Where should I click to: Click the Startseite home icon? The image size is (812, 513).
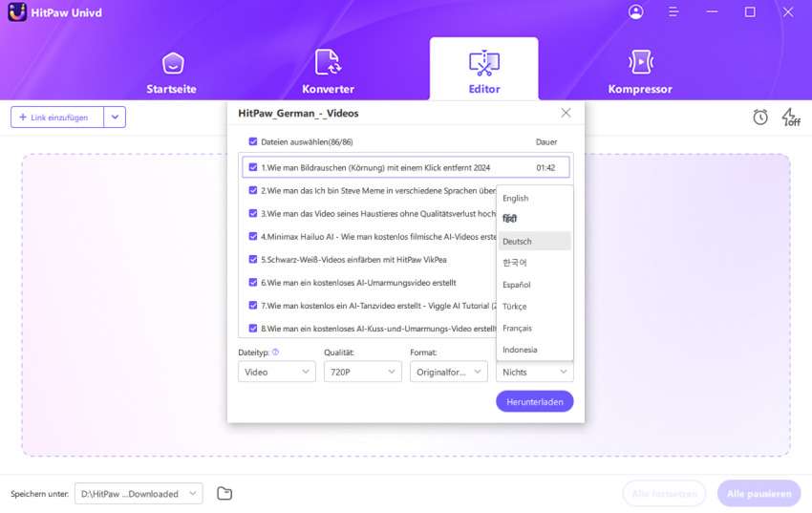[x=173, y=64]
